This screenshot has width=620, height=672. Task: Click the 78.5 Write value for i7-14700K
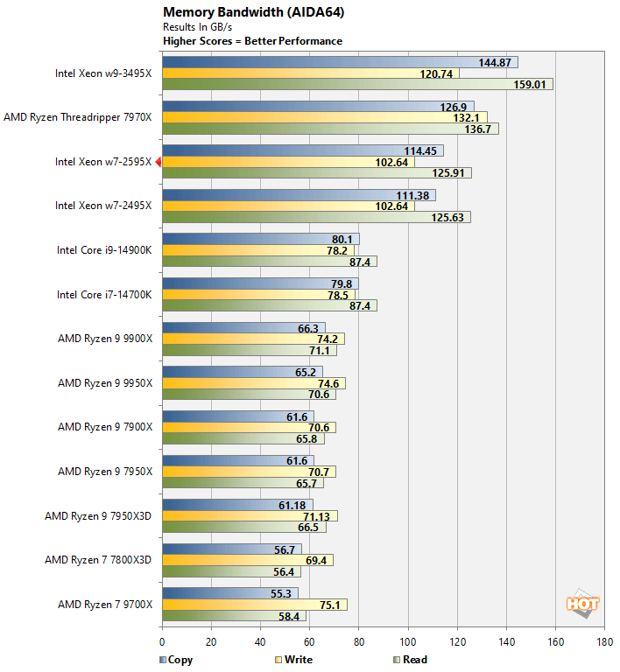[338, 295]
